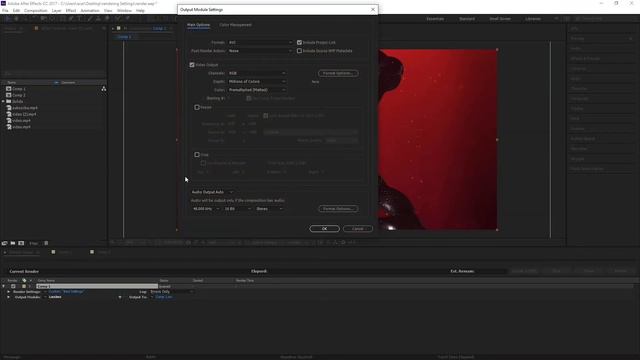Select the Zoom tool in toolbar
Viewport: 640px width, 360px height.
tap(25, 18)
